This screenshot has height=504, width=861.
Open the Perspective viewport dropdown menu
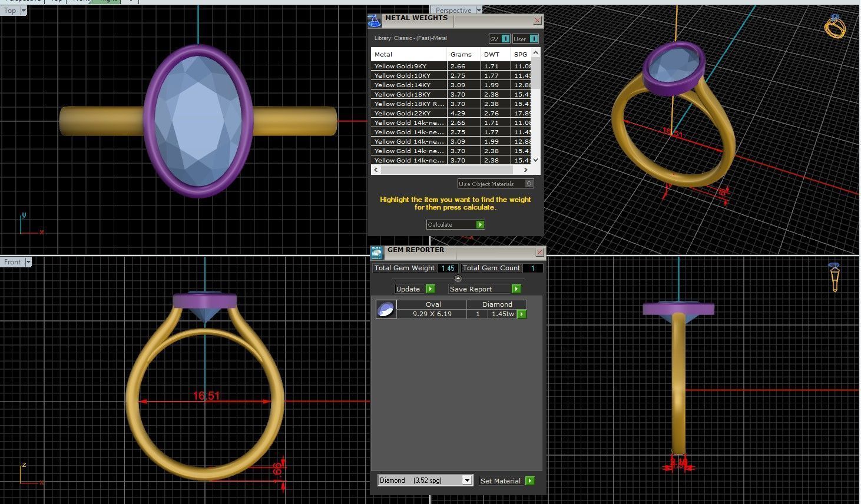(x=478, y=10)
